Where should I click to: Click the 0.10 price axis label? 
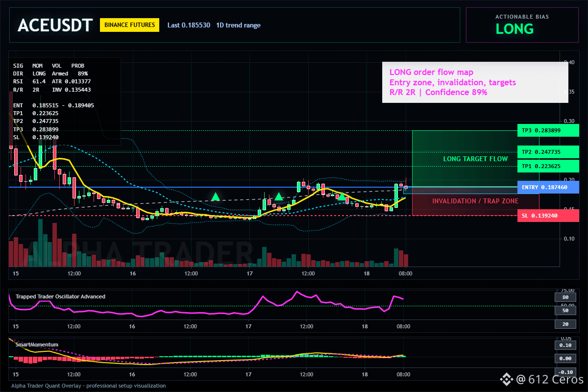coord(568,239)
